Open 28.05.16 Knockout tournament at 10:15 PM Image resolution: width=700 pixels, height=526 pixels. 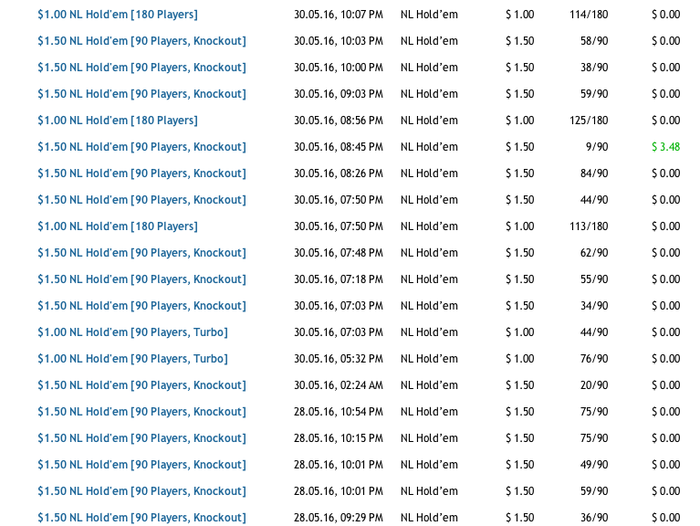coord(141,439)
